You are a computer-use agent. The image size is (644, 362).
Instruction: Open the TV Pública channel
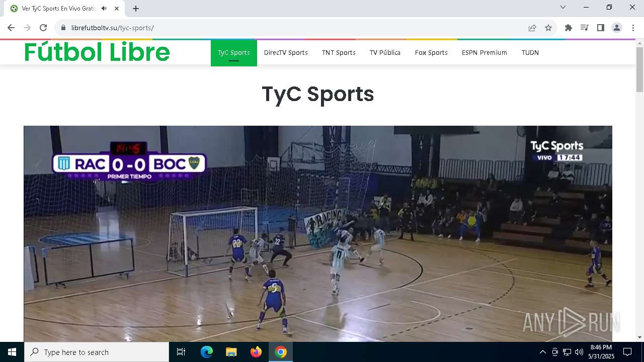[x=385, y=53]
